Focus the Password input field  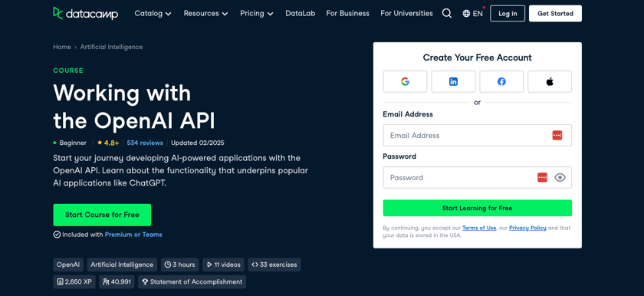point(477,177)
